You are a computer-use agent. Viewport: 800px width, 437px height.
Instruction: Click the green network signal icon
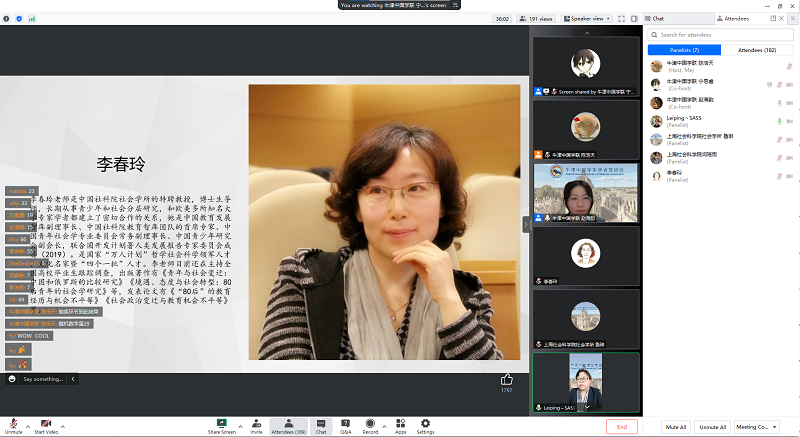32,19
